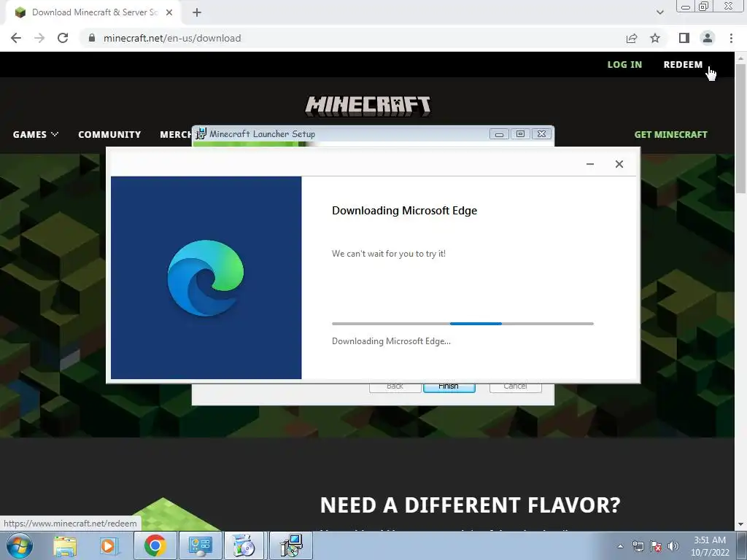Screen dimensions: 747x560
Task: Minimize the Edge download dialog
Action: click(589, 164)
